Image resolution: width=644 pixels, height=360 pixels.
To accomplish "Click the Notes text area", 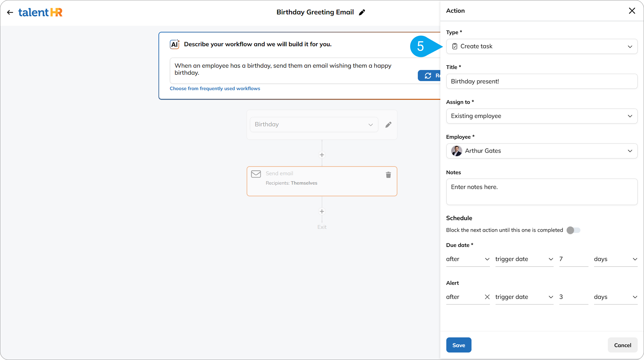I will 542,192.
